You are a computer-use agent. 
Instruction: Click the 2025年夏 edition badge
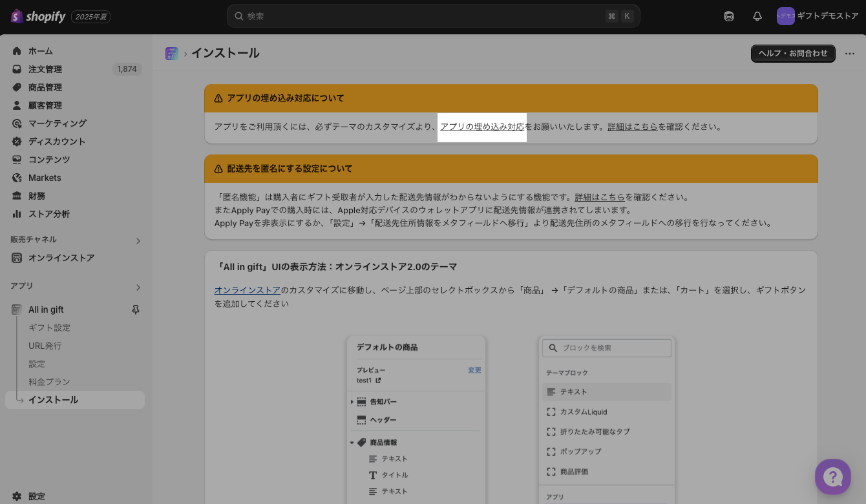pyautogui.click(x=90, y=17)
